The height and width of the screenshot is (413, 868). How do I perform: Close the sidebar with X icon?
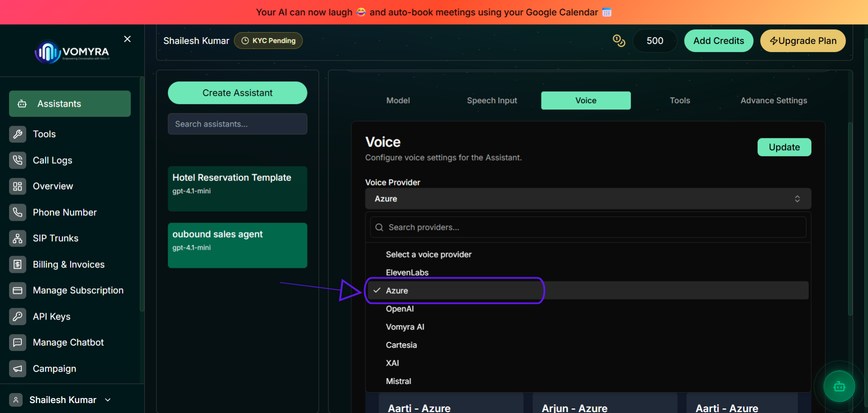[x=128, y=39]
